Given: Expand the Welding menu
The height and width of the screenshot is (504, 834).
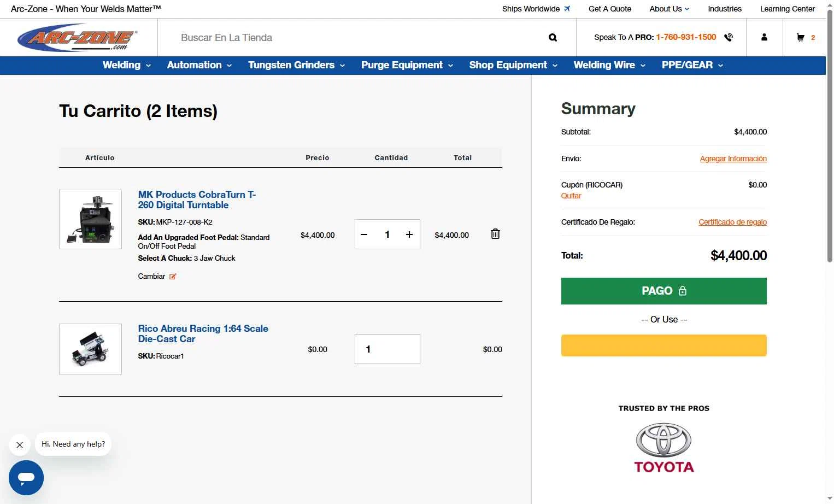Looking at the screenshot, I should tap(127, 65).
